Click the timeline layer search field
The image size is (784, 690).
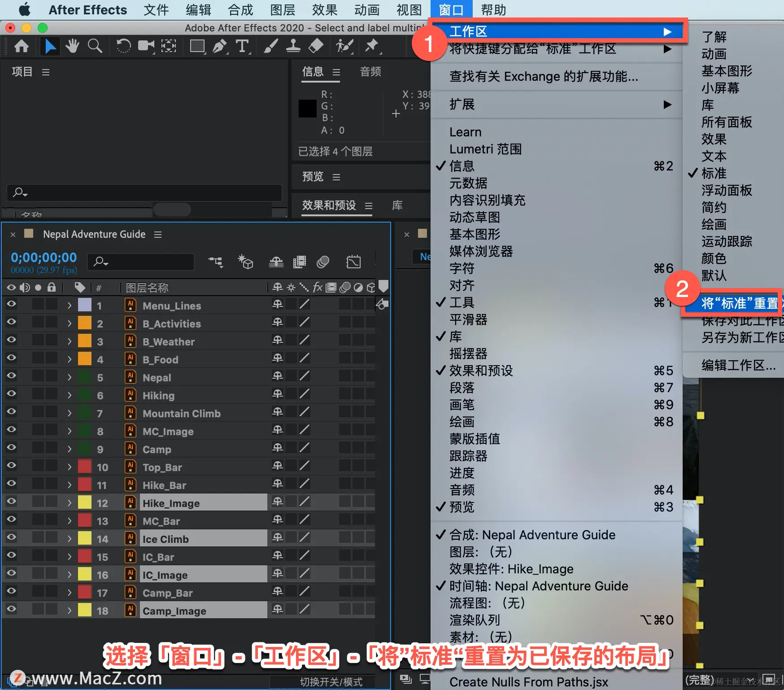point(141,262)
